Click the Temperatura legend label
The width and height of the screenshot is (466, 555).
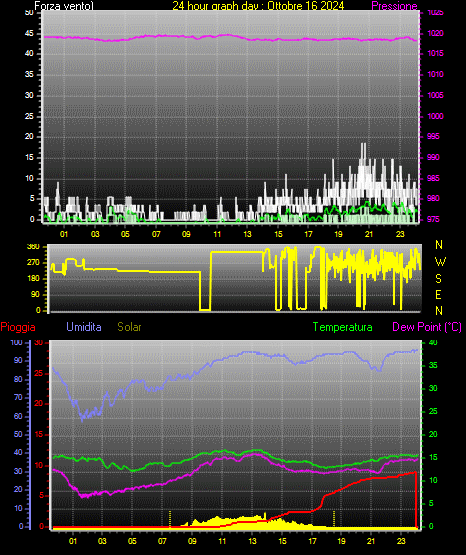point(343,327)
